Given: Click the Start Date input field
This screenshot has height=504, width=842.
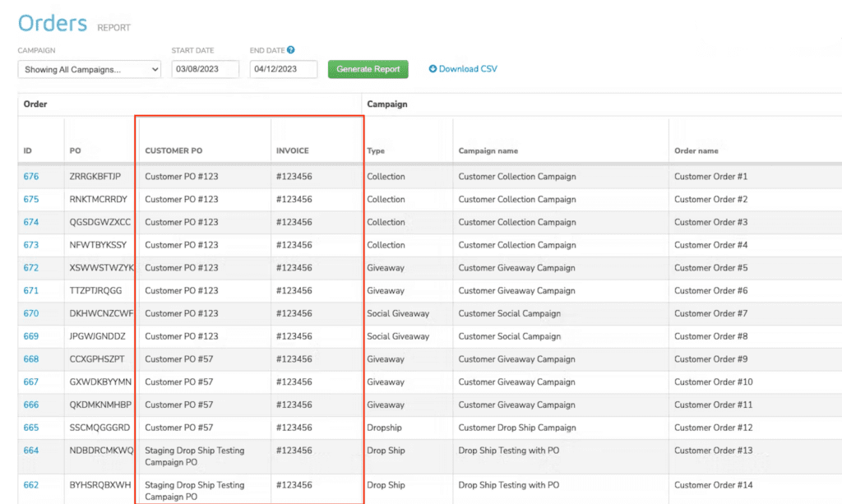Looking at the screenshot, I should point(205,70).
